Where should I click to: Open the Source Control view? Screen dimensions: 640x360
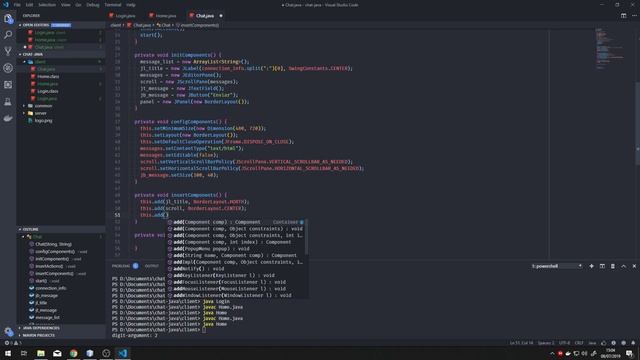(8, 51)
